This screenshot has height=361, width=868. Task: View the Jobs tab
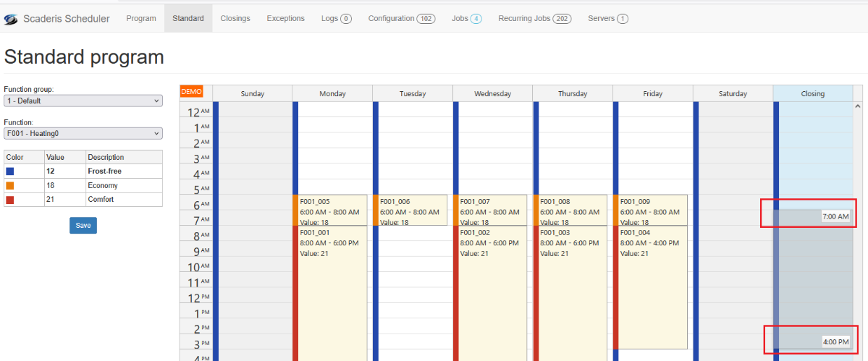pos(466,19)
